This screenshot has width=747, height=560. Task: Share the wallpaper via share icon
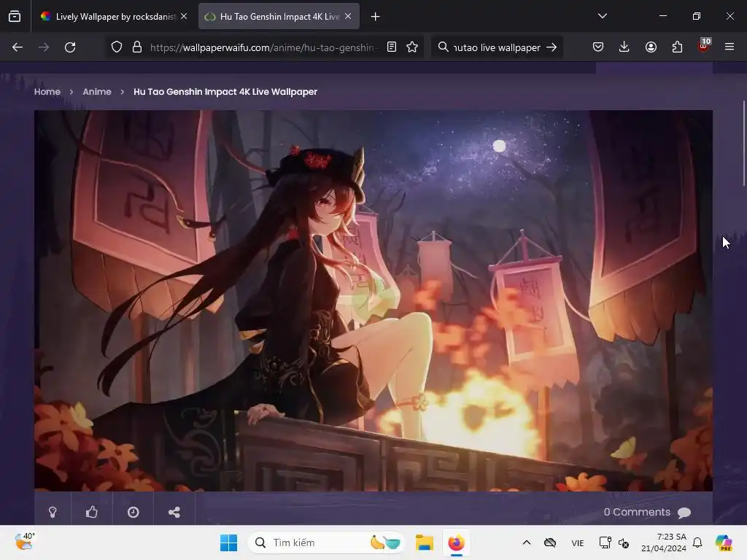click(174, 512)
